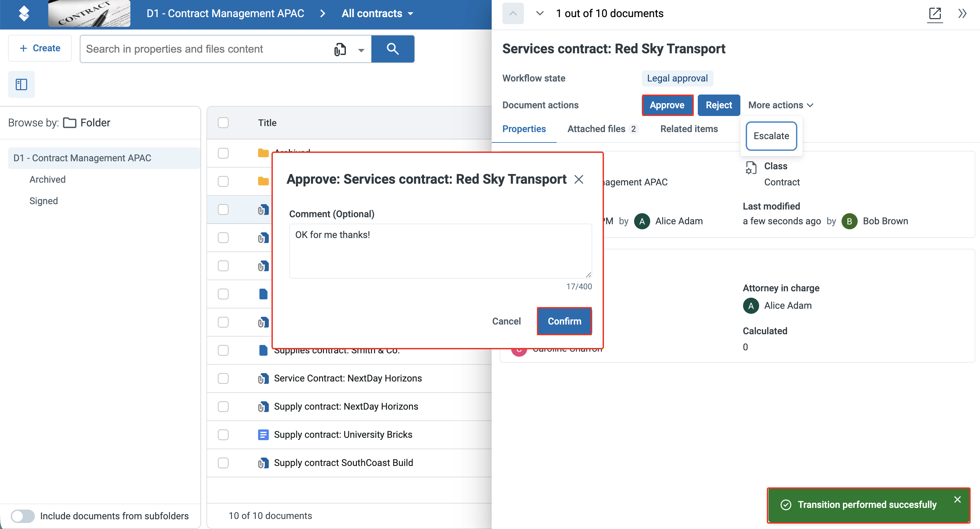The width and height of the screenshot is (980, 529).
Task: Check the checkbox for Supply contract: NextDay Horizons
Action: [223, 407]
